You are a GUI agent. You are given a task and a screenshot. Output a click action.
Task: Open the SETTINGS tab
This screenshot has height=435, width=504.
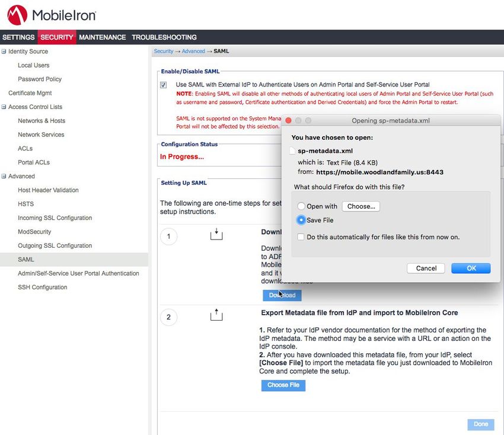pyautogui.click(x=18, y=37)
